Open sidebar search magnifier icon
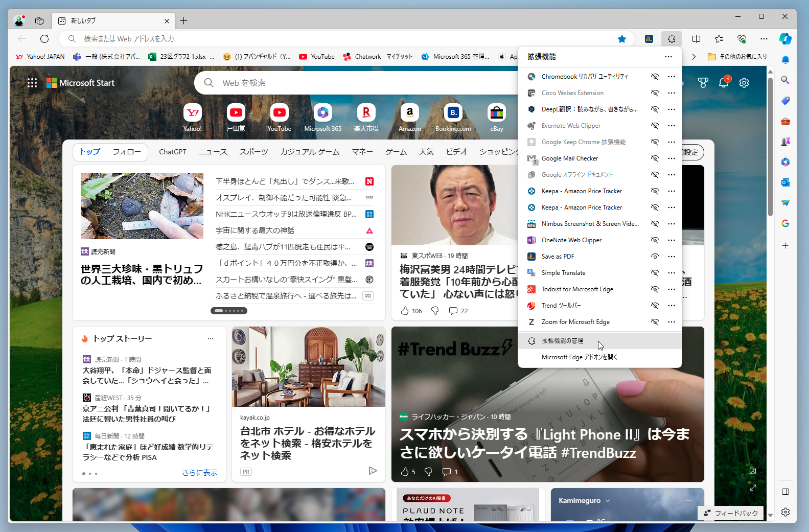 pos(785,80)
